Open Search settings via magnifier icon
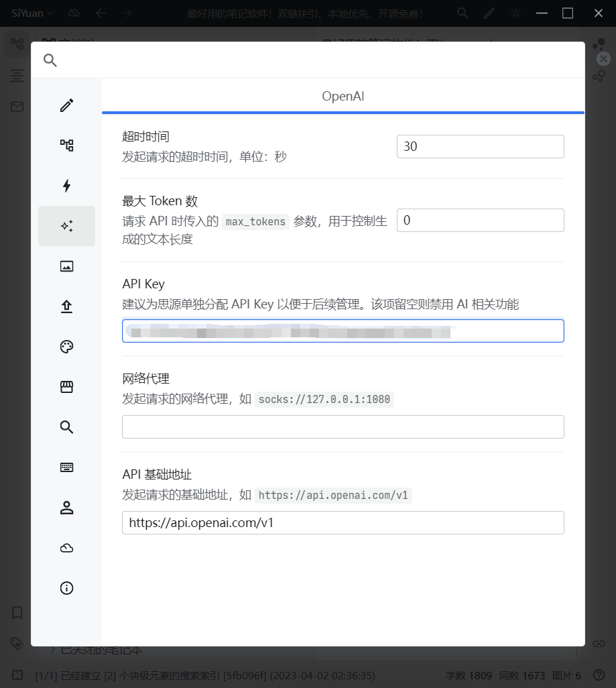 [66, 427]
